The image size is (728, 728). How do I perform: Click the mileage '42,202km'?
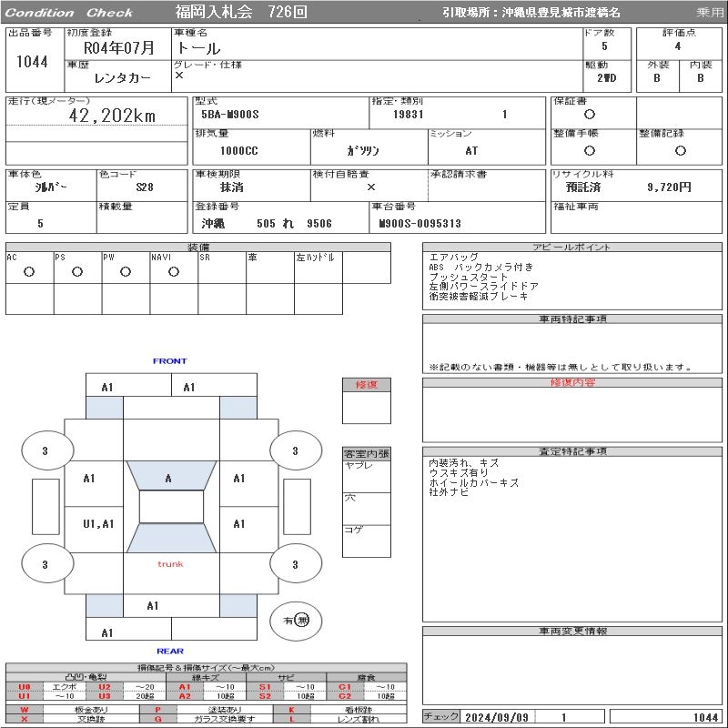(x=112, y=116)
